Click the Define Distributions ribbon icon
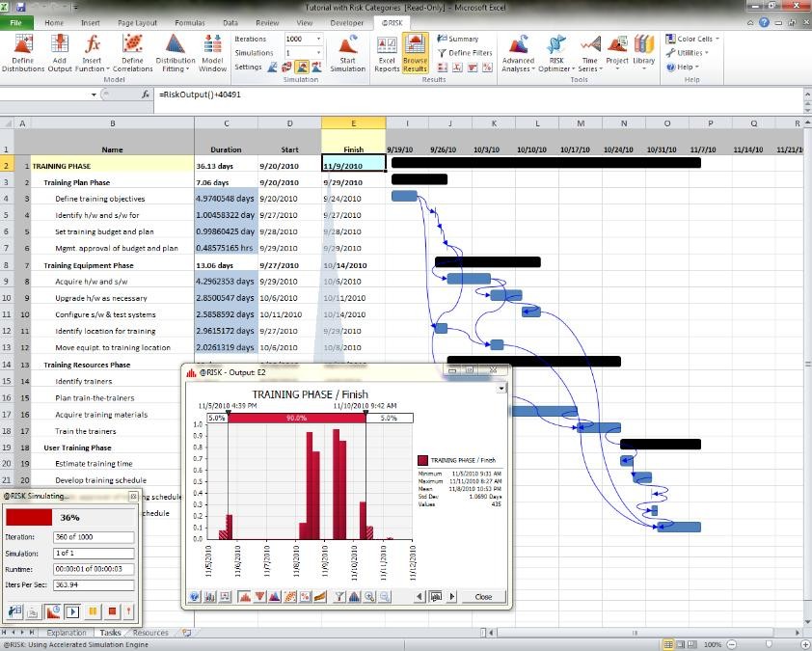 [21, 50]
